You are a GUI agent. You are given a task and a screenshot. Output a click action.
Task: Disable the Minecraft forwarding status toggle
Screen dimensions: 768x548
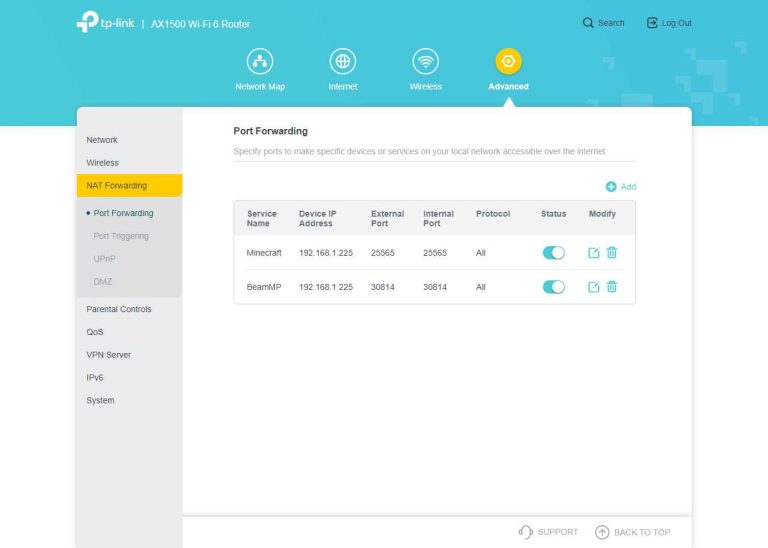[x=553, y=253]
